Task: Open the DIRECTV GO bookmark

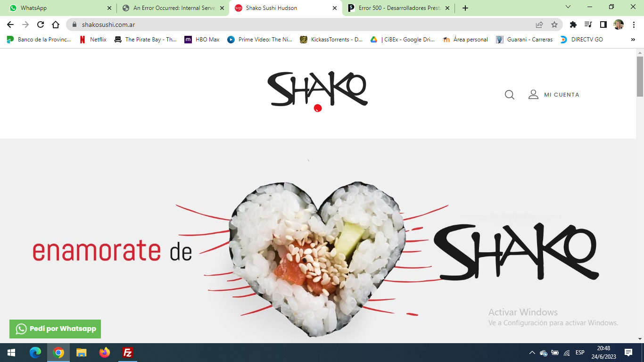Action: click(581, 40)
